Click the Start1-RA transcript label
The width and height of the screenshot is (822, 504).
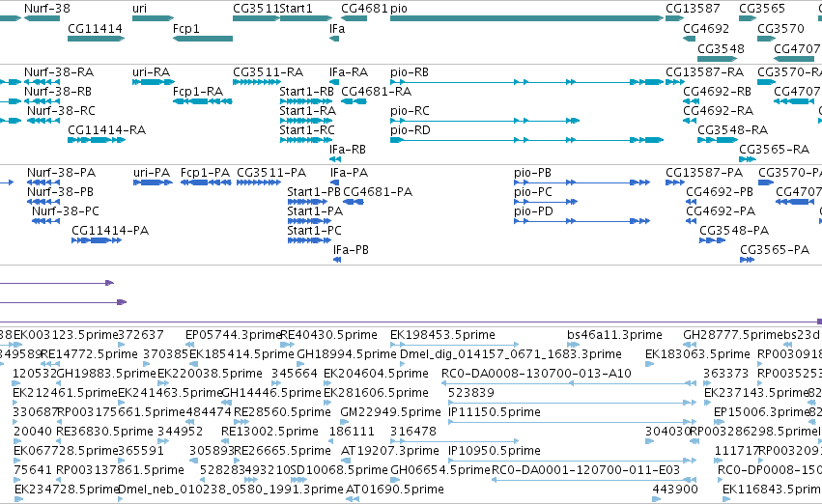point(308,111)
